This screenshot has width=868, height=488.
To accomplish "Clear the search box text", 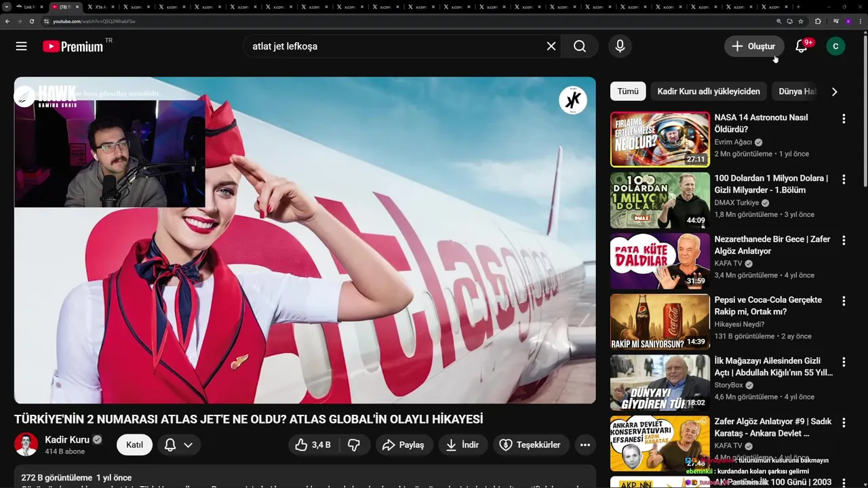I will (551, 46).
